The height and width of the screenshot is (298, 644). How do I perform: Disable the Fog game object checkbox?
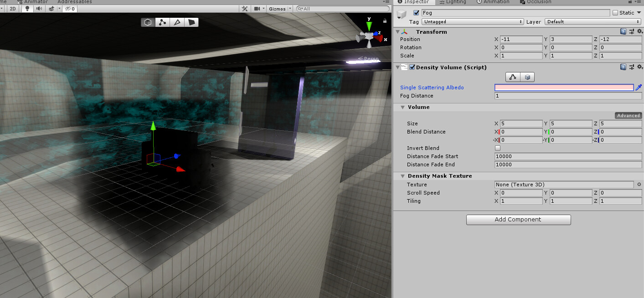(x=416, y=13)
